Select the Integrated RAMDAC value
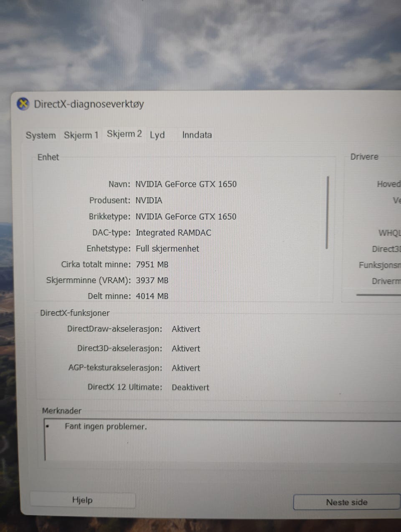The width and height of the screenshot is (401, 532). (x=173, y=233)
